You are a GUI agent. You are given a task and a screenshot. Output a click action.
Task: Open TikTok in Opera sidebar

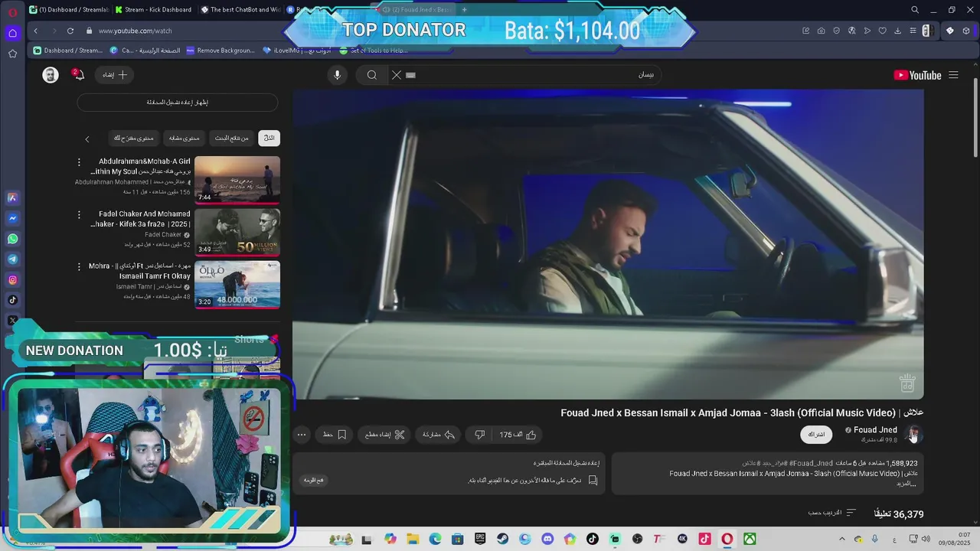click(12, 300)
